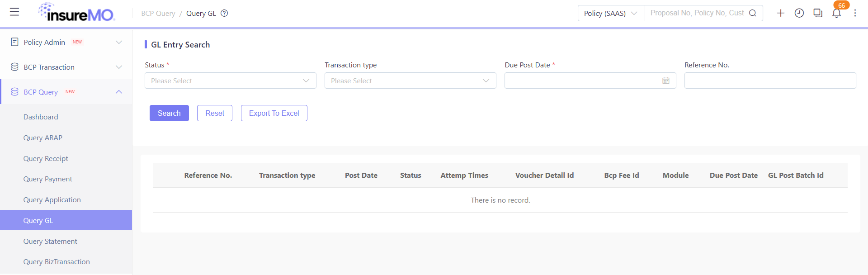
Task: Click the Export To Excel button
Action: [x=274, y=113]
